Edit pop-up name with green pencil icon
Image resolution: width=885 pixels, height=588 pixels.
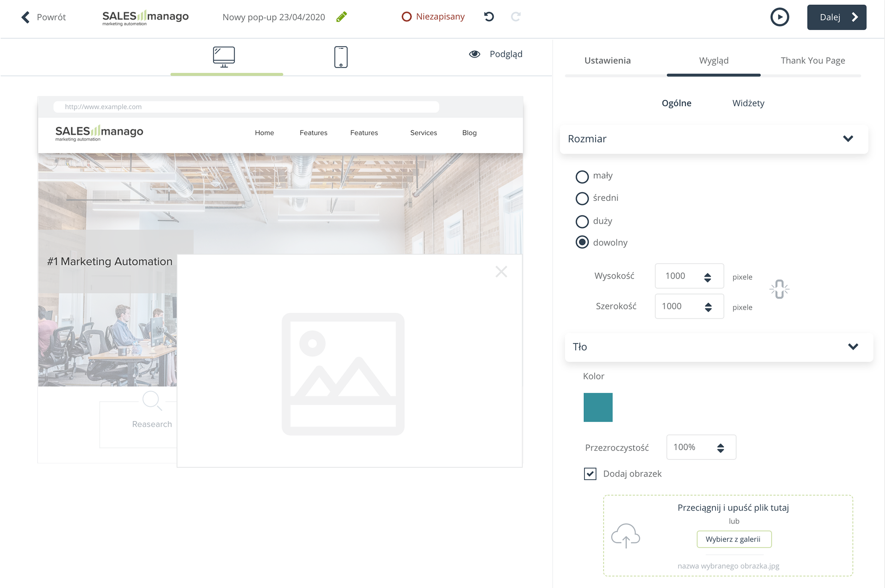342,17
